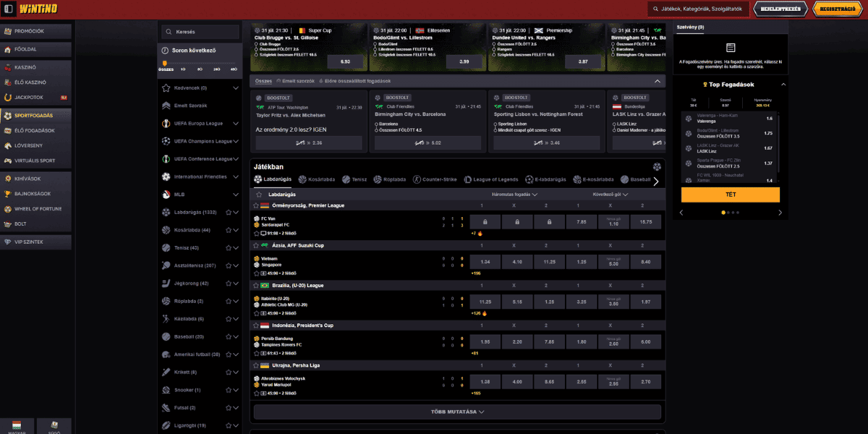The image size is (868, 434).
Task: Select Élő Fogadások in the sidebar
Action: point(35,130)
